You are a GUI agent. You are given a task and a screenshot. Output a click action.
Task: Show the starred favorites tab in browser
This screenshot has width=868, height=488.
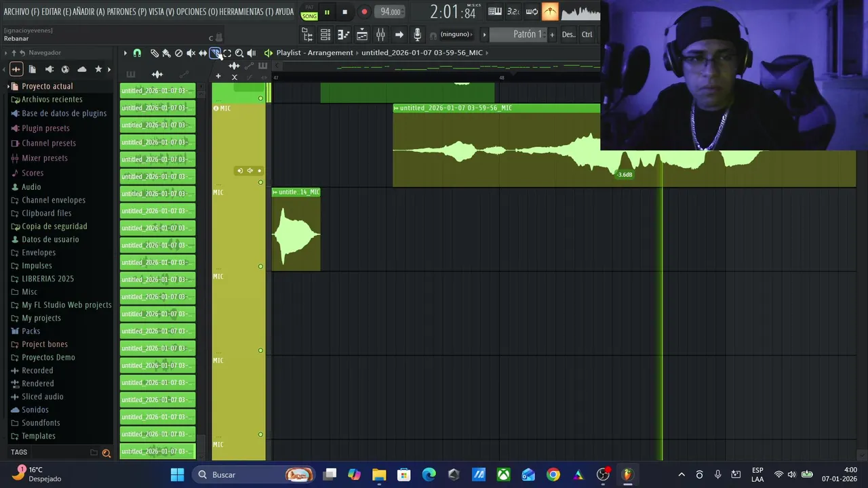pyautogui.click(x=98, y=69)
